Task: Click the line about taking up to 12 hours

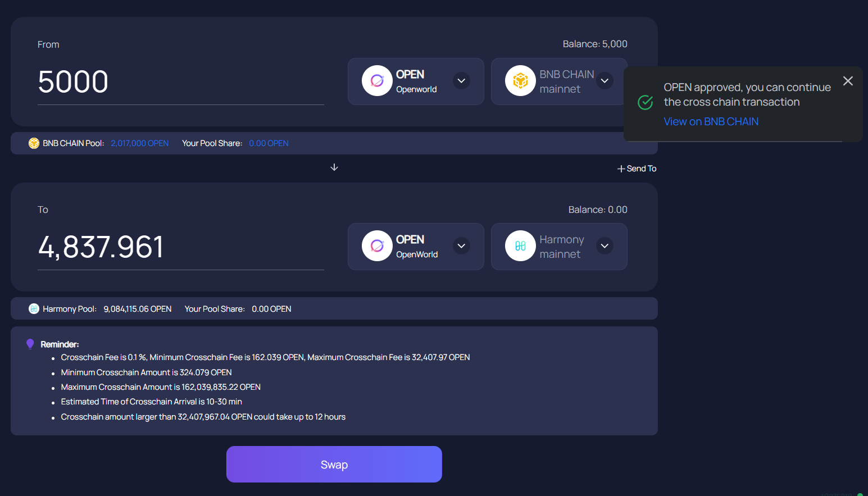Action: [x=203, y=417]
